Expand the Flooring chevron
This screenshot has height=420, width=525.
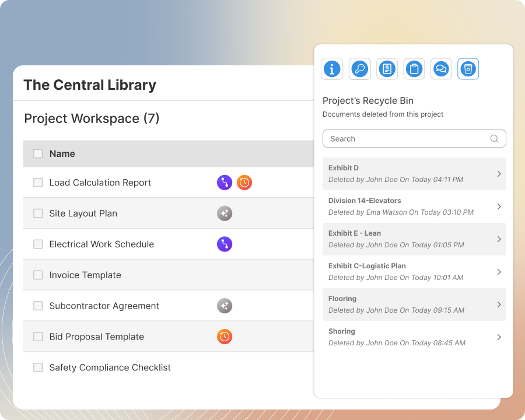click(499, 304)
